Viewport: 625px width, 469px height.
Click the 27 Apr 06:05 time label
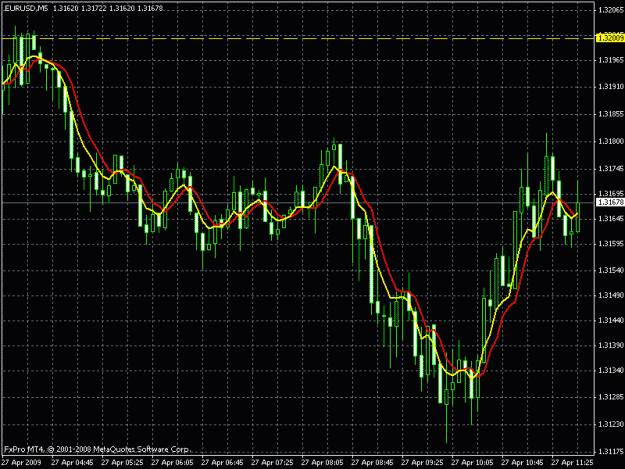click(x=172, y=463)
